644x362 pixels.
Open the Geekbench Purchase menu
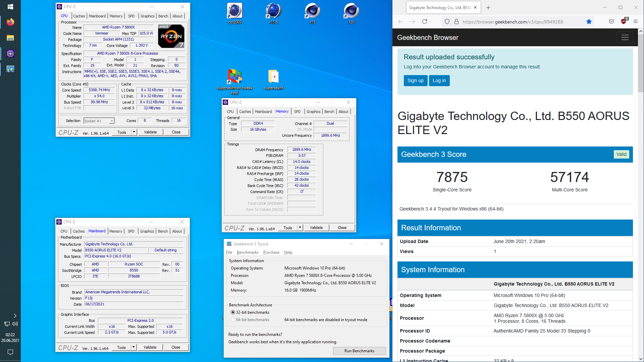tap(271, 252)
